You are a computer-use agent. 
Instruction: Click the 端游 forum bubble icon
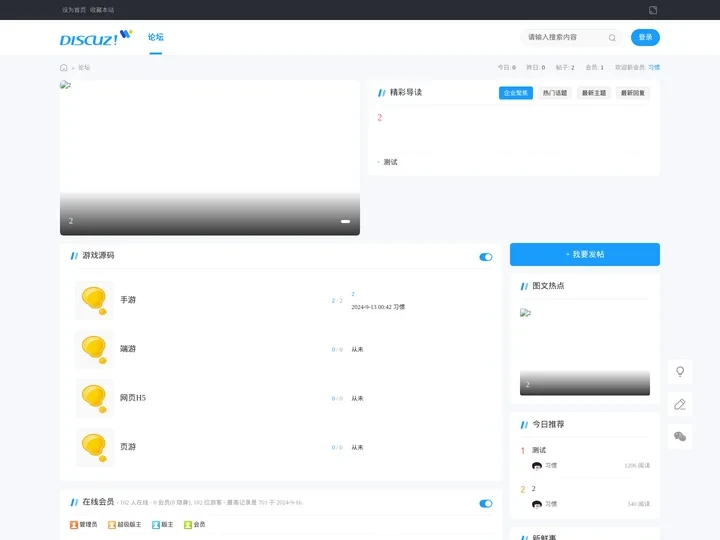(94, 349)
